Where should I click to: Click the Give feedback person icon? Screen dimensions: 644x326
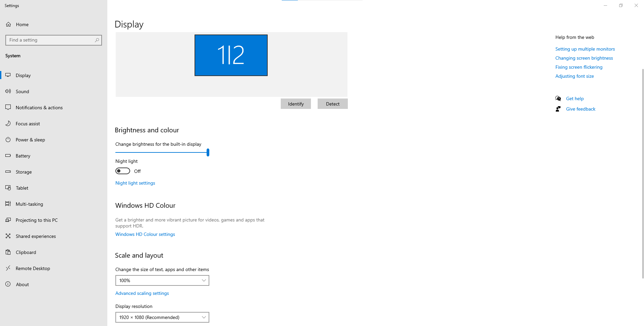click(x=558, y=109)
